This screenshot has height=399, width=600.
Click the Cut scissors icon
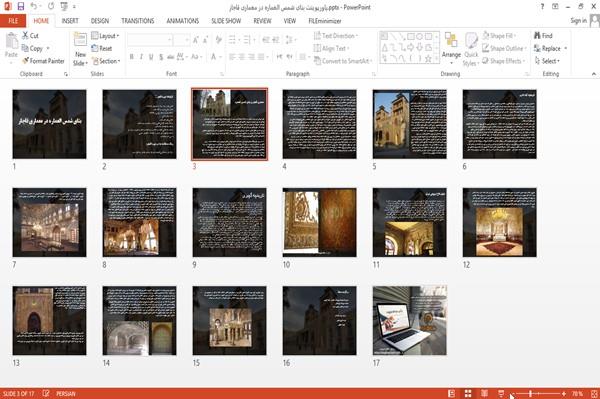[x=25, y=36]
